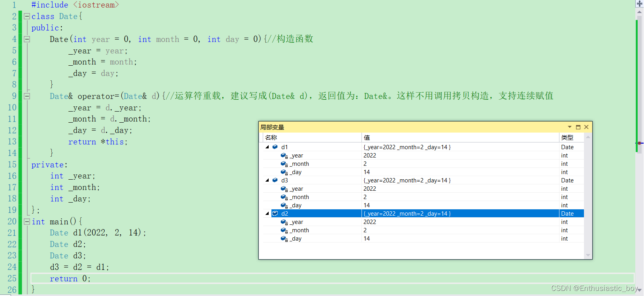Collapse the main function code block
644x296 pixels.
tap(27, 222)
